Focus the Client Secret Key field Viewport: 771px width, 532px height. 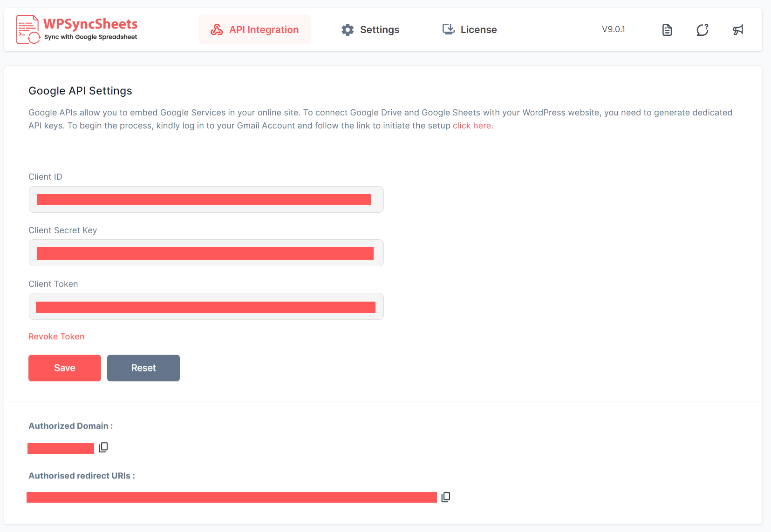(x=206, y=253)
